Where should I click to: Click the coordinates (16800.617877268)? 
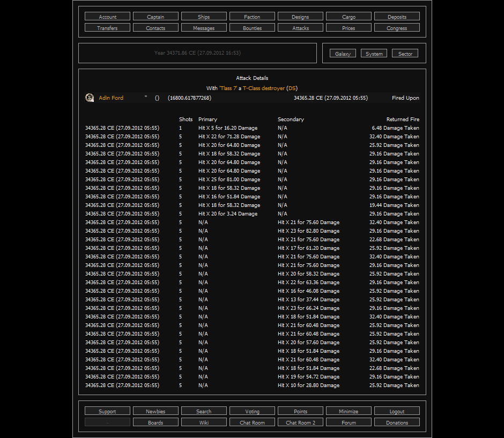coord(189,98)
